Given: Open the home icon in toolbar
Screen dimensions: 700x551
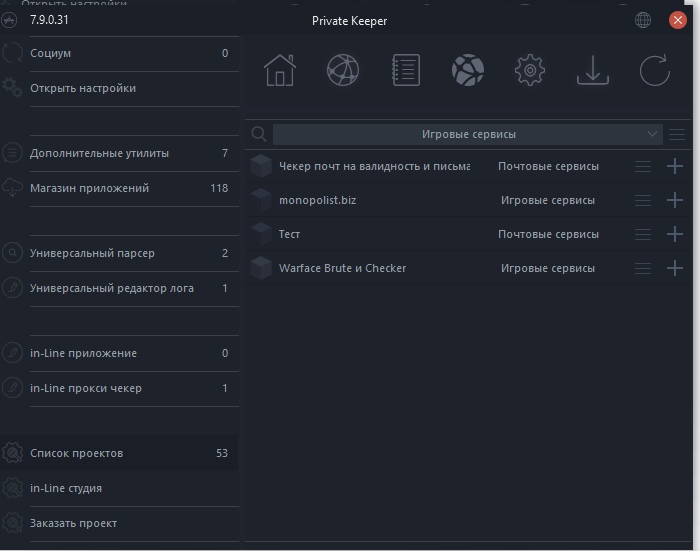Looking at the screenshot, I should coord(280,70).
